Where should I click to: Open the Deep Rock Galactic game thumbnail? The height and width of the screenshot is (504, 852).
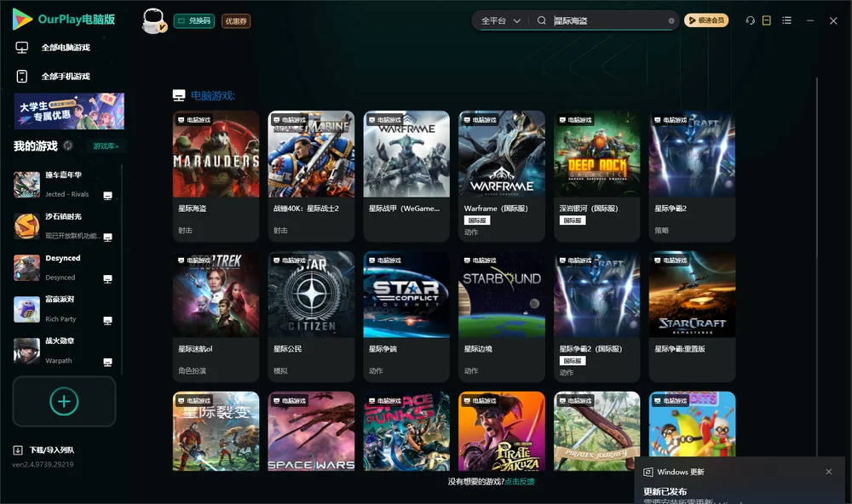[596, 154]
